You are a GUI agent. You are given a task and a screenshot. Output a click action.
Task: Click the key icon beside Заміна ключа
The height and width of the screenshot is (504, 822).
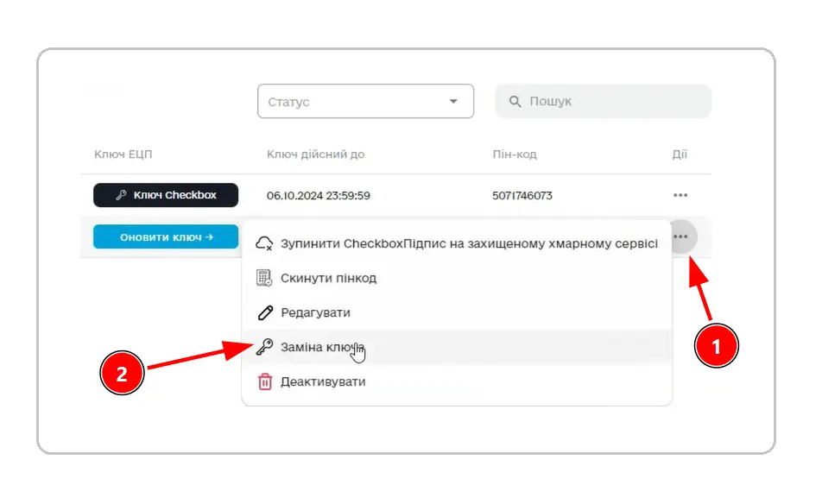[265, 347]
